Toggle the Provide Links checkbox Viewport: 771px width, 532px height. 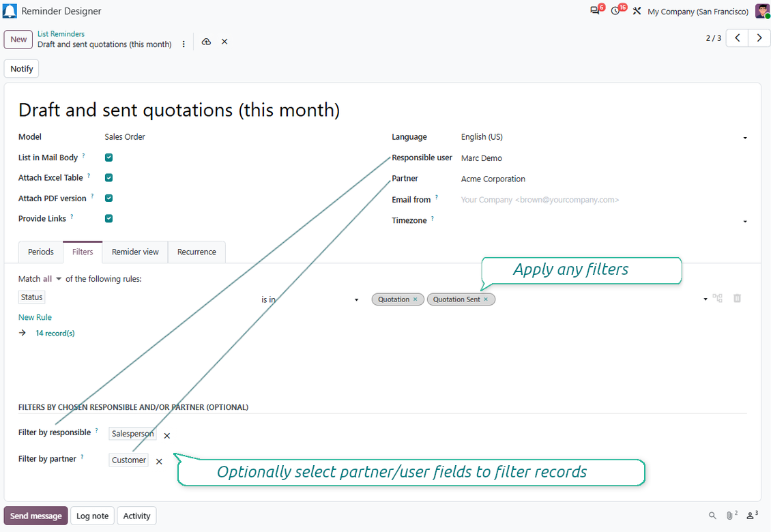click(108, 218)
